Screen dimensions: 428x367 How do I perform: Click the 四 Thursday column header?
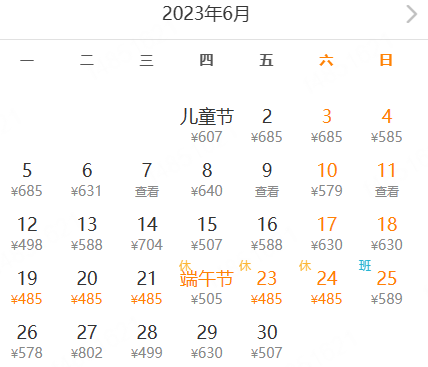pos(206,61)
